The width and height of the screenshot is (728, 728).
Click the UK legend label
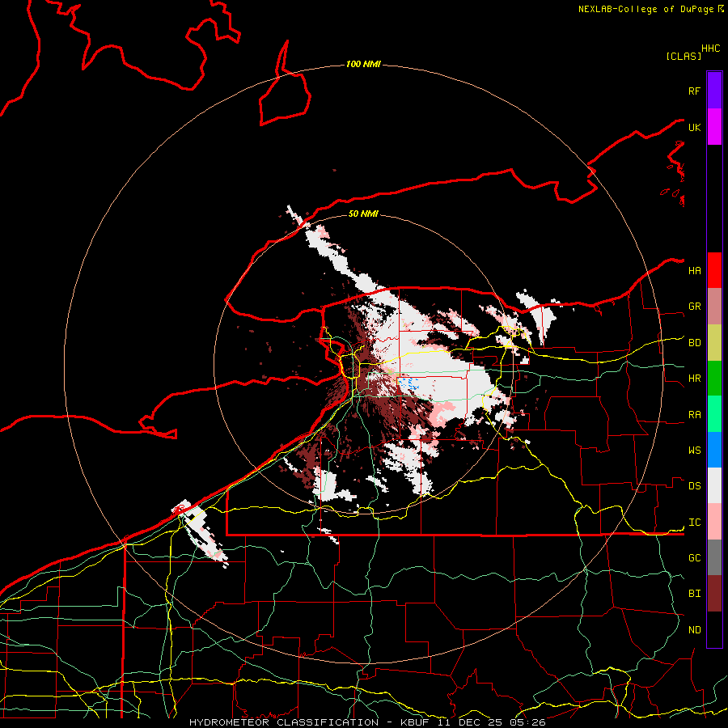(695, 128)
